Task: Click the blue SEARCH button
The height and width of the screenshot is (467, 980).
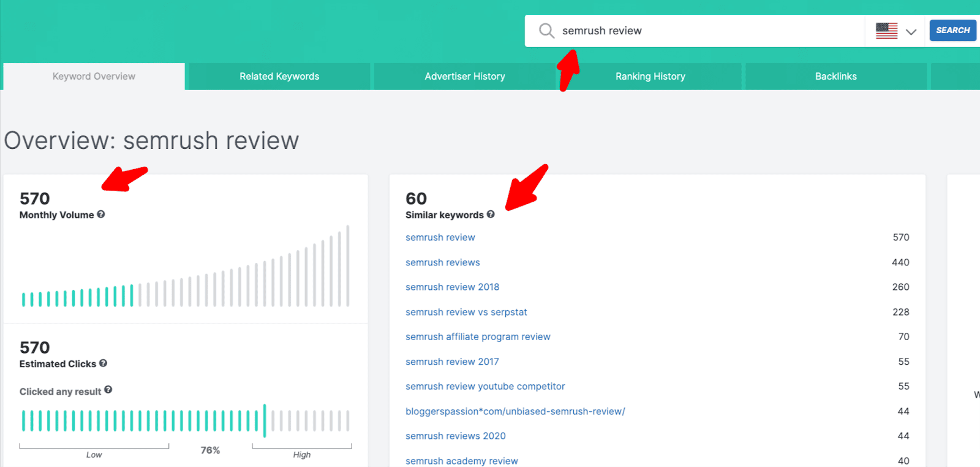Action: [x=952, y=30]
